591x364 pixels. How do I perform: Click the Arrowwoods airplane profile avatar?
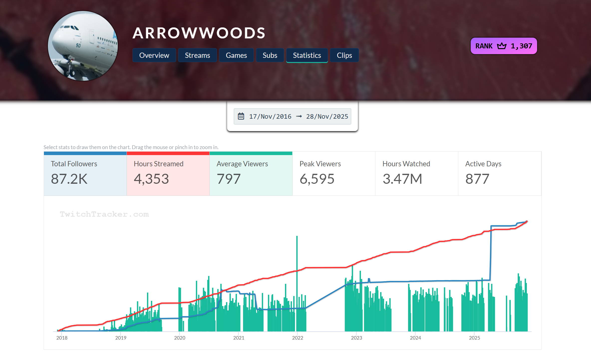point(83,46)
